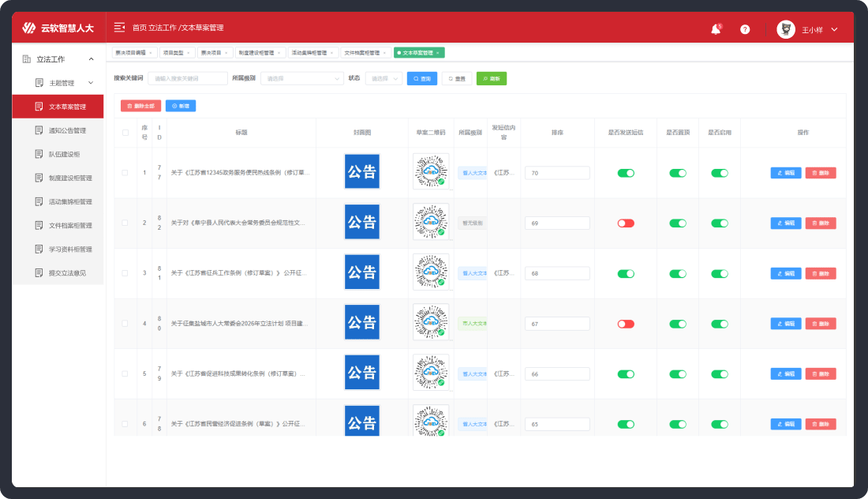Click the 搜索关键词 input field
This screenshot has width=868, height=499.
187,78
